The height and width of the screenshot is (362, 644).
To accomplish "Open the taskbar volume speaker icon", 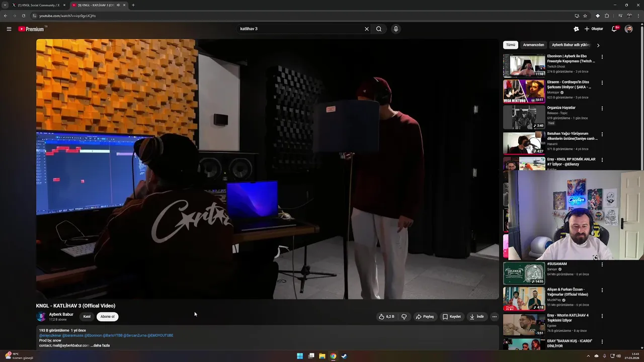I will tap(618, 356).
